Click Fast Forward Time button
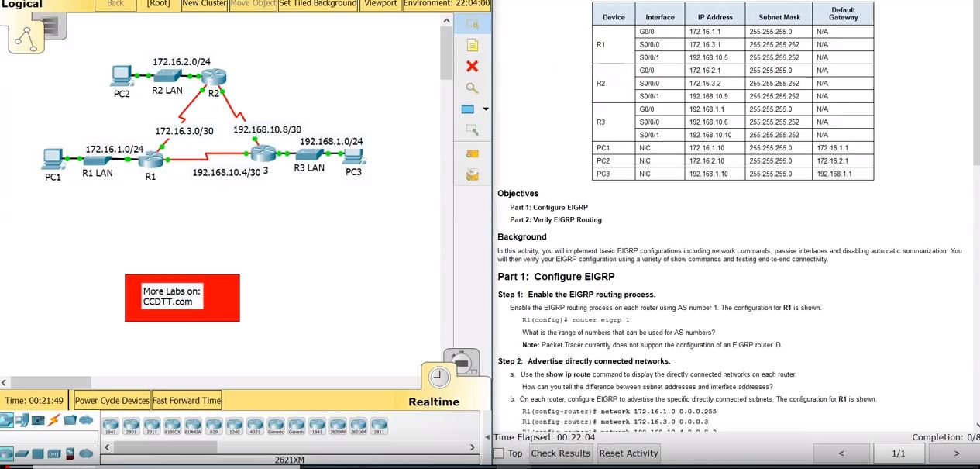 187,401
